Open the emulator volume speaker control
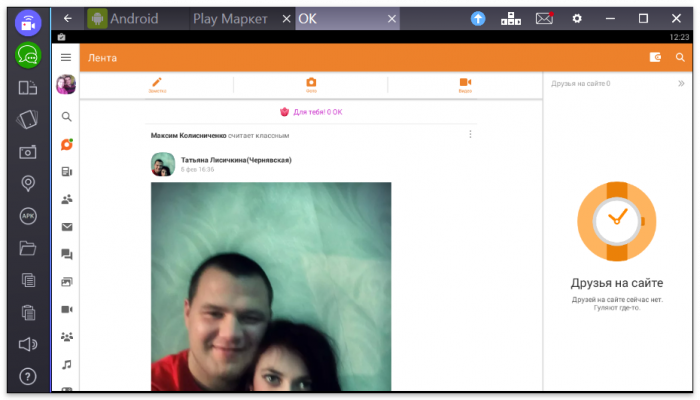Screen dimensions: 700x400 pyautogui.click(x=28, y=345)
